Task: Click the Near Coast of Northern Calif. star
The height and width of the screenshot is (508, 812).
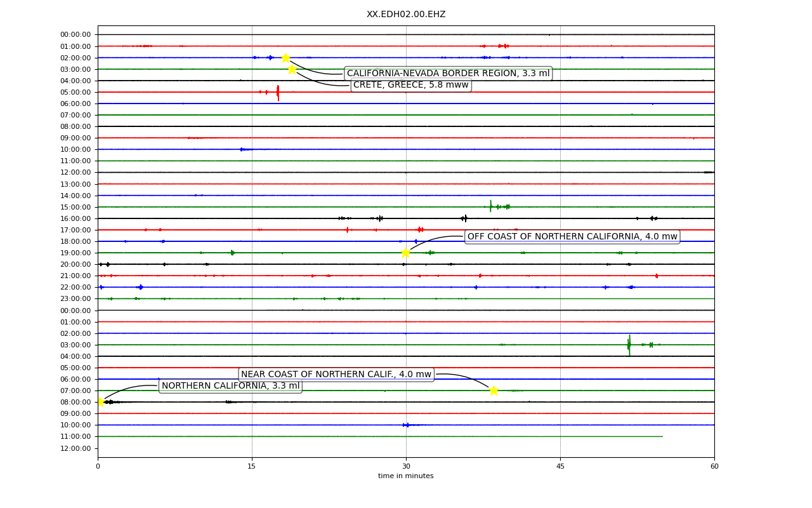Action: point(494,391)
